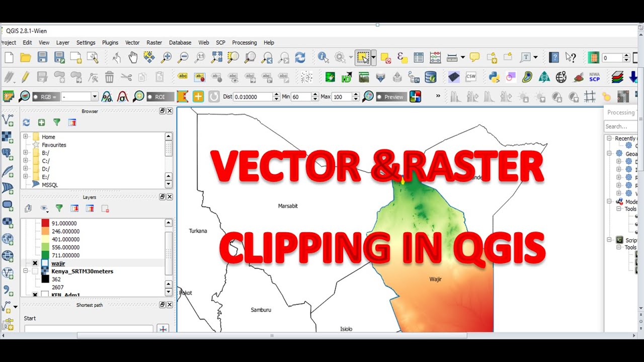Click the 711.000000 green color swatch
This screenshot has height=362, width=644.
(x=45, y=255)
